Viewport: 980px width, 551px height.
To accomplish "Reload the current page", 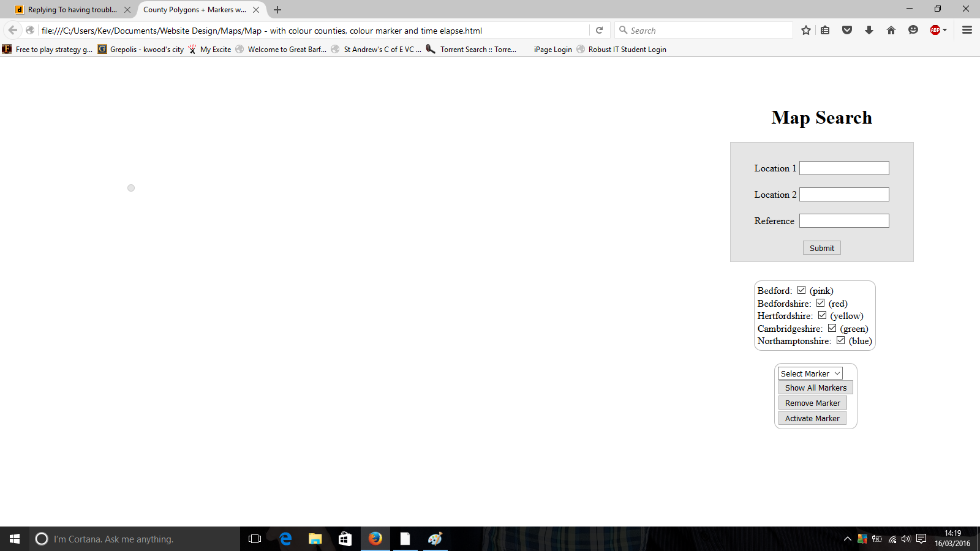I will 599,30.
